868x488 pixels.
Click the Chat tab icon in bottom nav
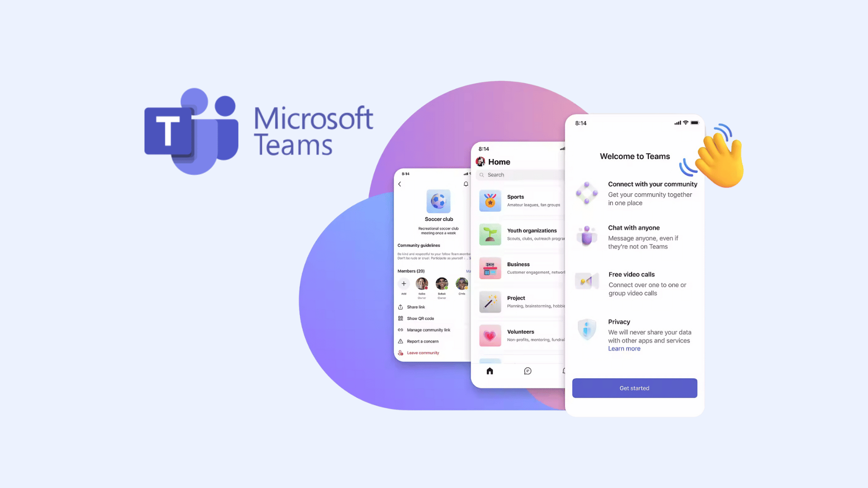[528, 371]
